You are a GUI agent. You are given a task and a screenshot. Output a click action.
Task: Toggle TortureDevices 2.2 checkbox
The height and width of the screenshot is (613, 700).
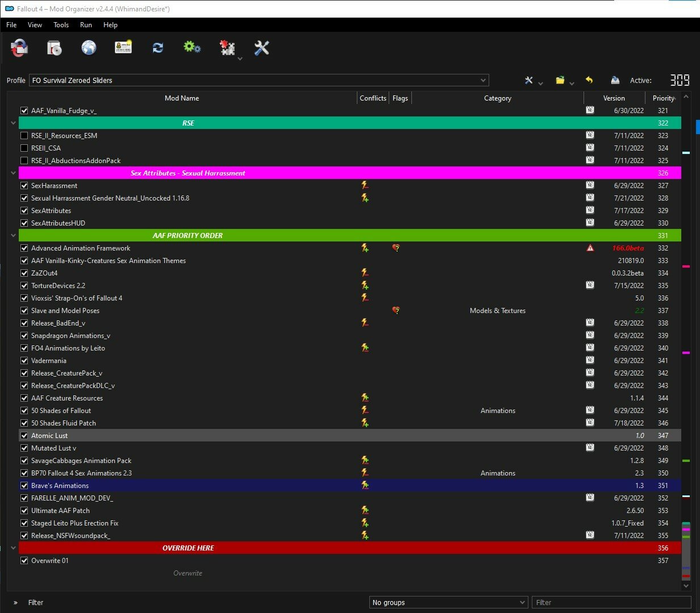click(24, 285)
